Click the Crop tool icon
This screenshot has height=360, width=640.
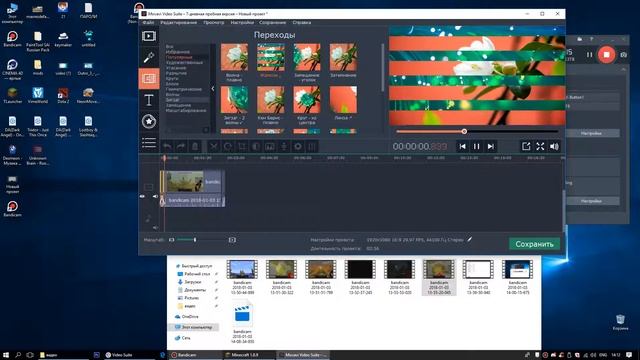[242, 147]
